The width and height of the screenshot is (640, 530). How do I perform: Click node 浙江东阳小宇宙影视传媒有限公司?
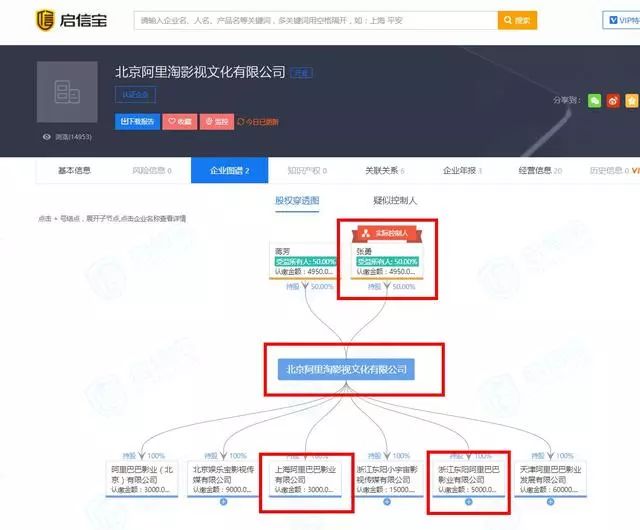click(x=387, y=479)
